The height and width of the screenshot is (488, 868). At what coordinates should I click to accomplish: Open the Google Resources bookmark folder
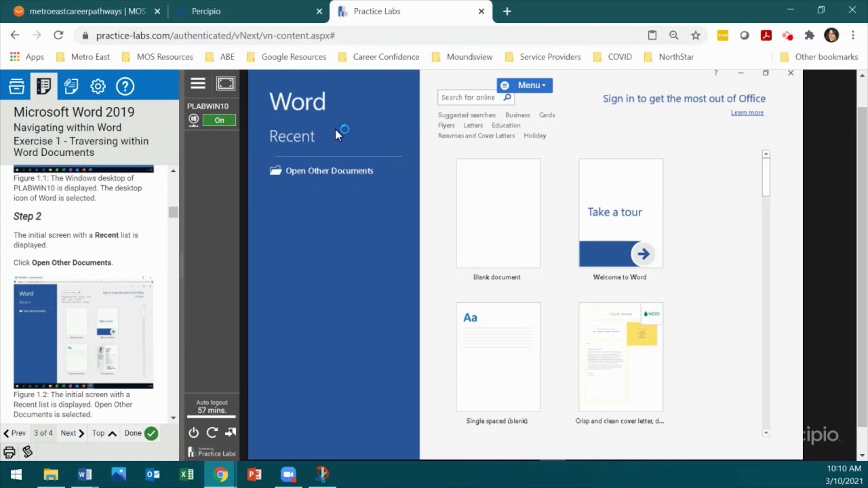(286, 57)
